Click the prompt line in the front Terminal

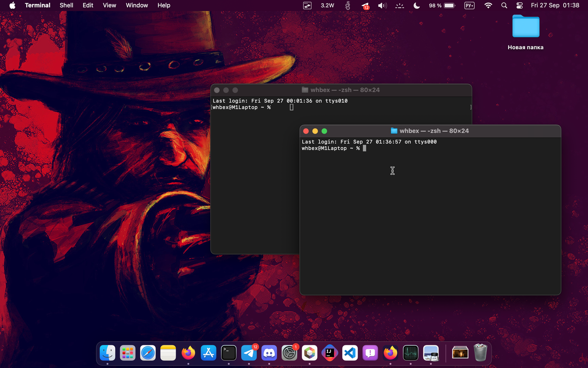(x=334, y=148)
